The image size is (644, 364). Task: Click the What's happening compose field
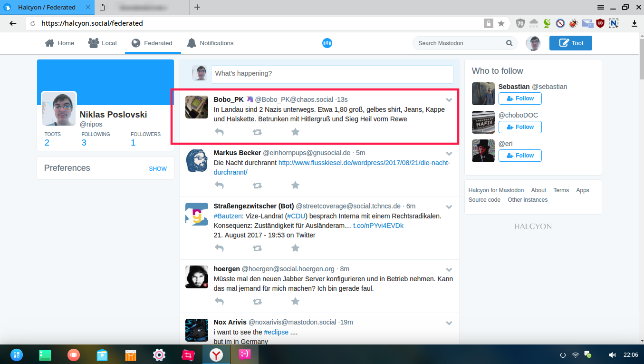click(332, 74)
